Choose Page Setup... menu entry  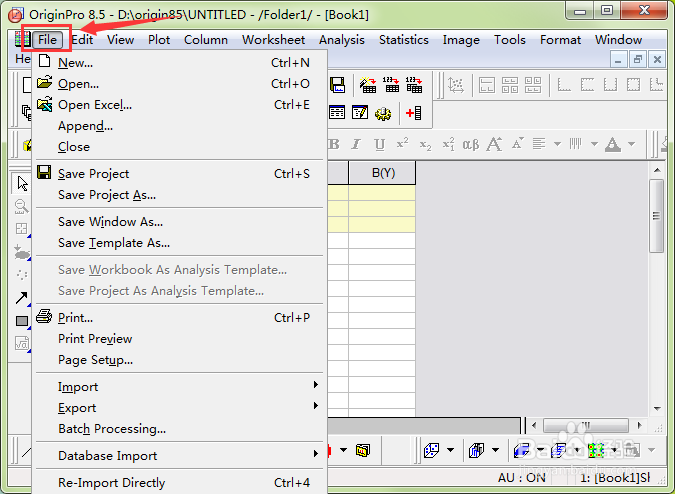[x=180, y=360]
